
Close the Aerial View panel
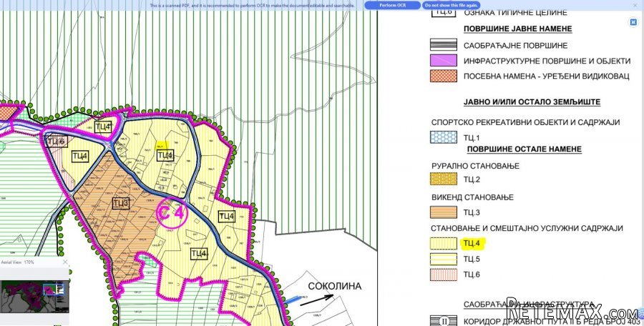pos(65,262)
